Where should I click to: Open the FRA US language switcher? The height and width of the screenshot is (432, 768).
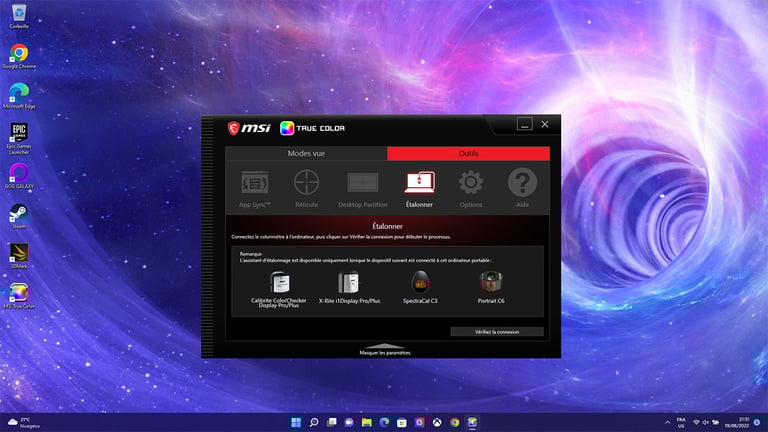pos(681,423)
